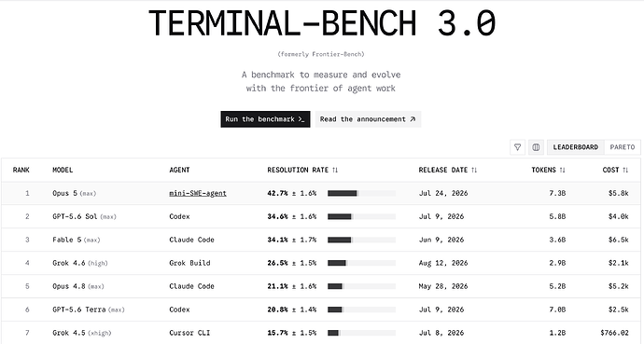The width and height of the screenshot is (644, 344).
Task: Switch to the Leaderboard view
Action: pyautogui.click(x=576, y=147)
